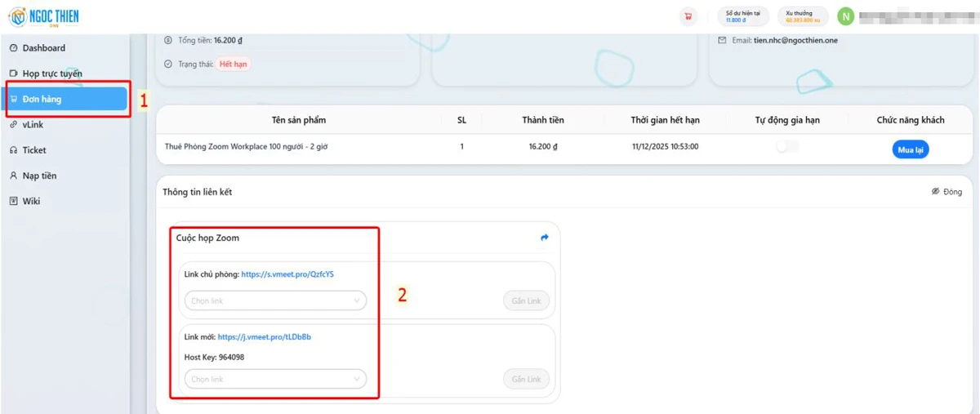Click the vLink chain icon
The height and width of the screenshot is (414, 980).
(14, 125)
